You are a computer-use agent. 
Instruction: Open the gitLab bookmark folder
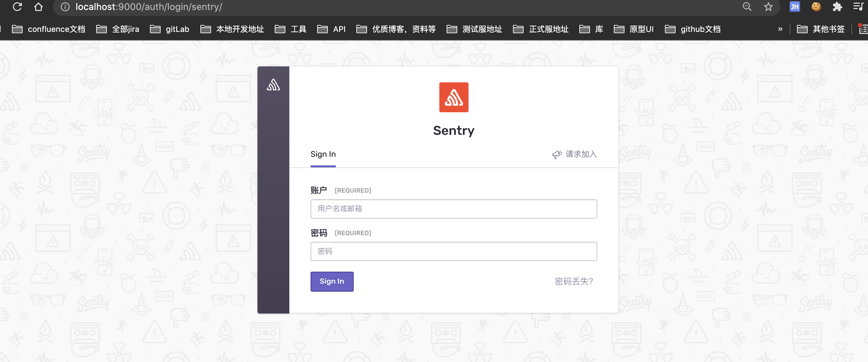point(170,29)
